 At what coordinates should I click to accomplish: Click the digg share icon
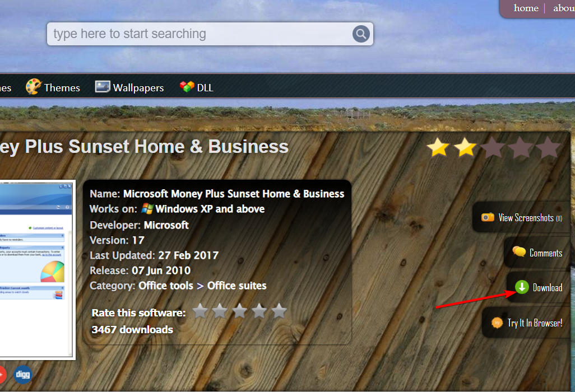(23, 375)
